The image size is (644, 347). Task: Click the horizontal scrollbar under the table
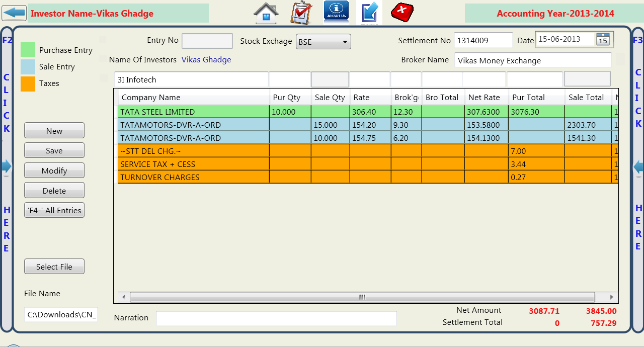[x=361, y=297]
